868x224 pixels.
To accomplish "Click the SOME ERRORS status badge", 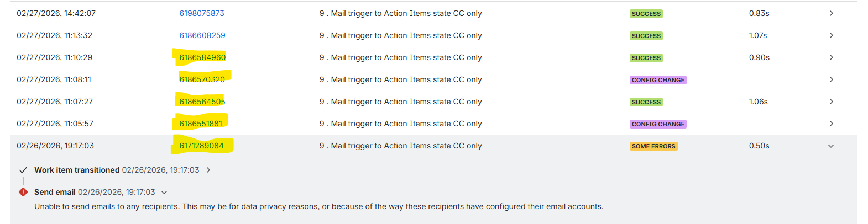I will point(653,146).
